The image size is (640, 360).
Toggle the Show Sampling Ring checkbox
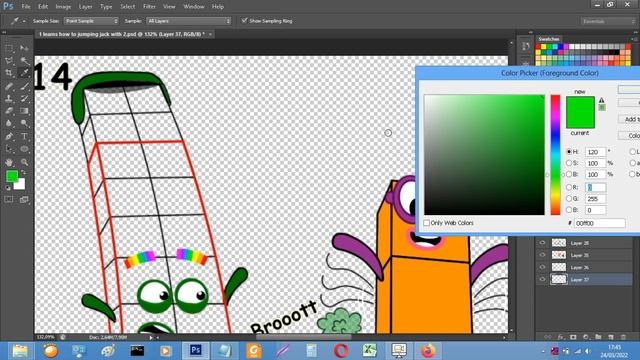tap(244, 20)
